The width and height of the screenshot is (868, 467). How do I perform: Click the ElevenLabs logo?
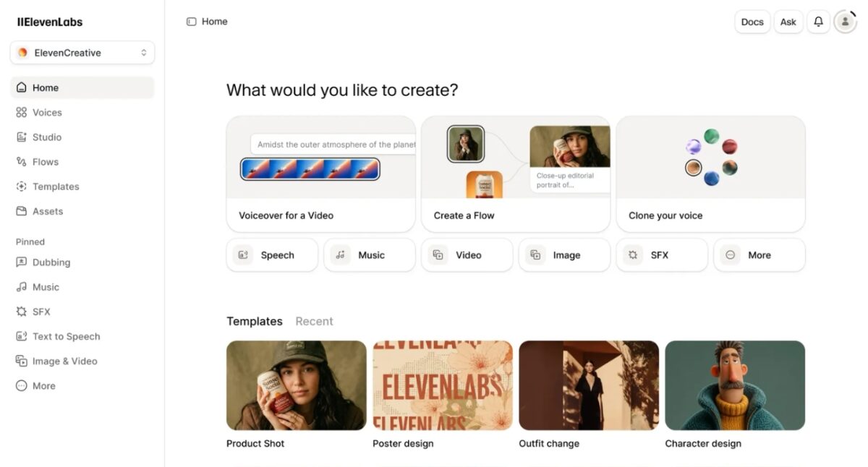[x=50, y=22]
